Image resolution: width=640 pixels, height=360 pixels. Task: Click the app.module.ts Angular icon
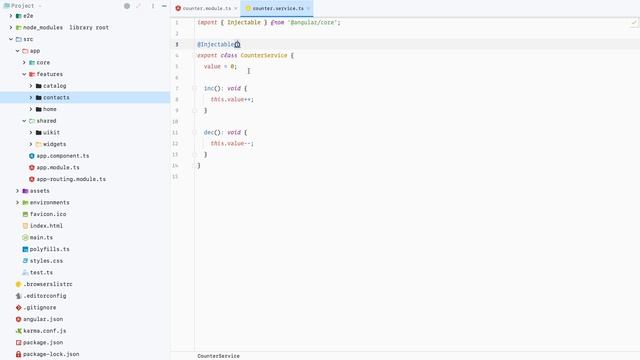[x=32, y=167]
